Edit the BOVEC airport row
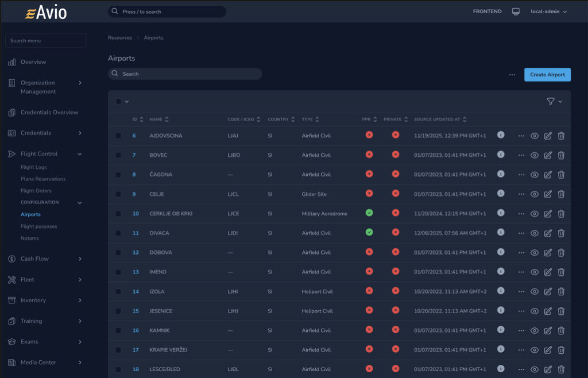 548,155
